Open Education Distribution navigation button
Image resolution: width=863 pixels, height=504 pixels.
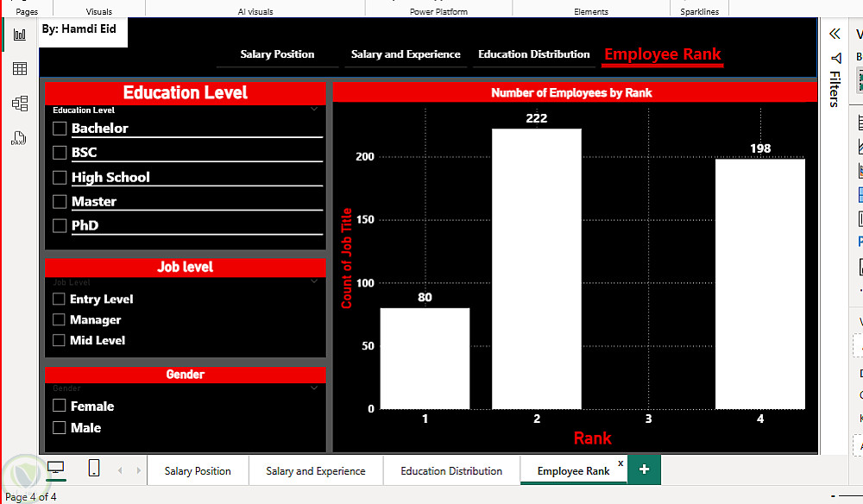click(534, 54)
